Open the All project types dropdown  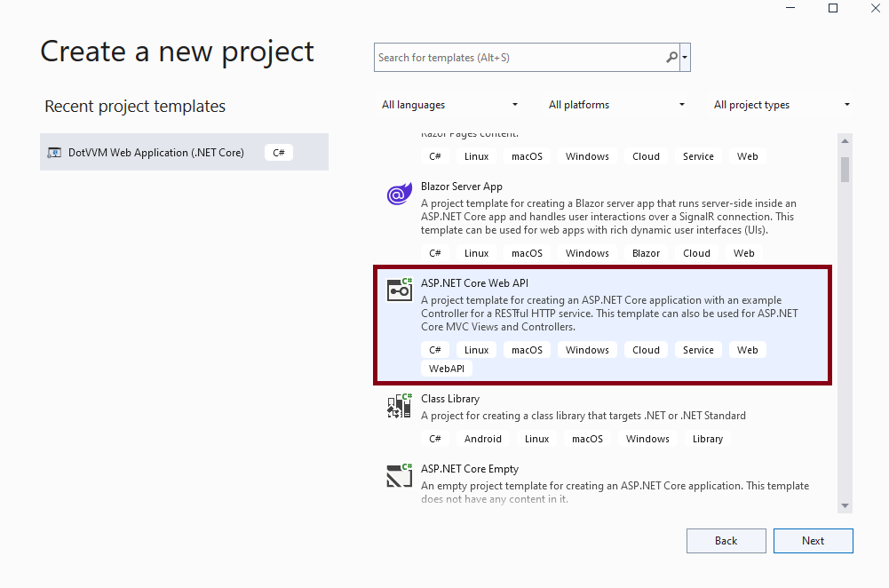(x=782, y=105)
